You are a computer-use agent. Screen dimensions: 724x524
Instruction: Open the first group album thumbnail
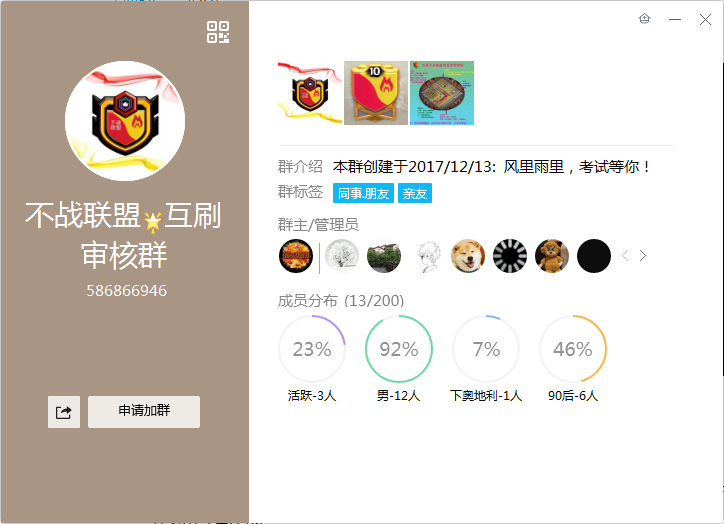pyautogui.click(x=310, y=93)
